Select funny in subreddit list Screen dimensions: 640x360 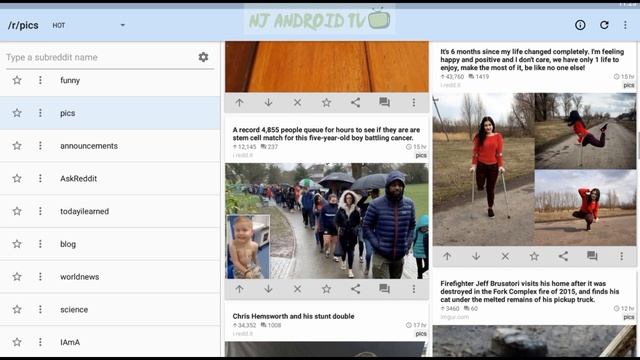[70, 80]
